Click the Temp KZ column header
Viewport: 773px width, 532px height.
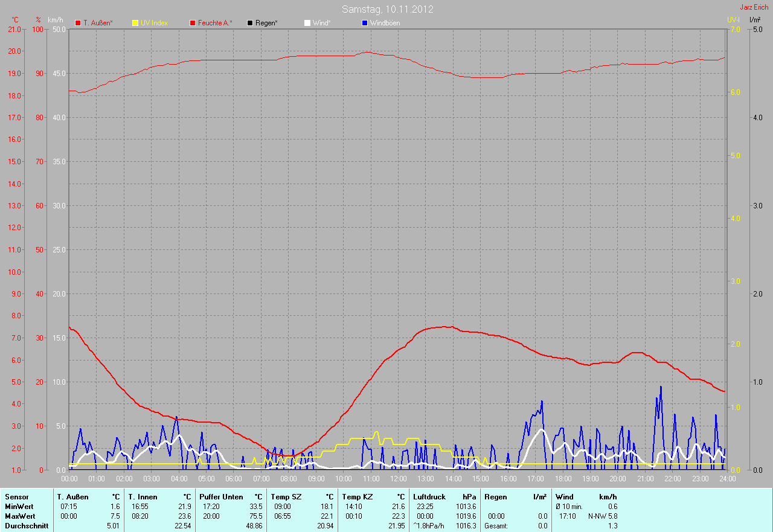tap(357, 497)
